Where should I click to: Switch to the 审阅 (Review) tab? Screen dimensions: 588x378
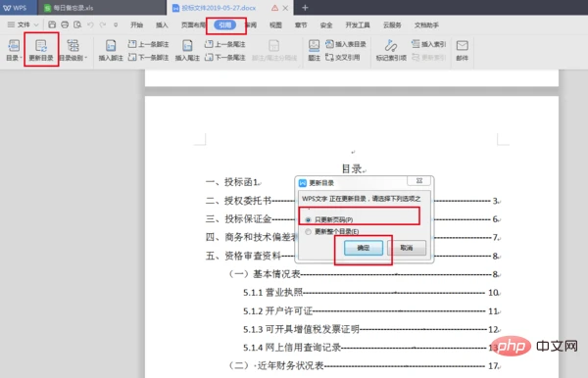pos(251,25)
